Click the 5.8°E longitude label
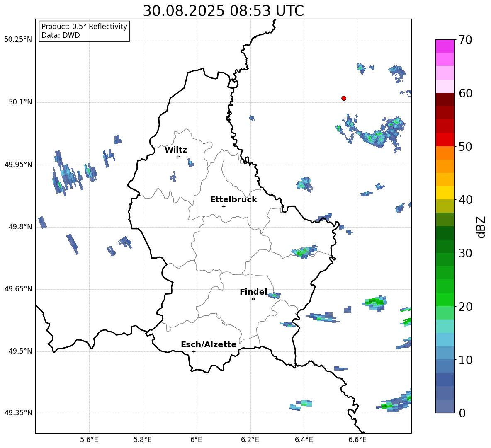Image resolution: width=491 pixels, height=448 pixels. click(143, 440)
